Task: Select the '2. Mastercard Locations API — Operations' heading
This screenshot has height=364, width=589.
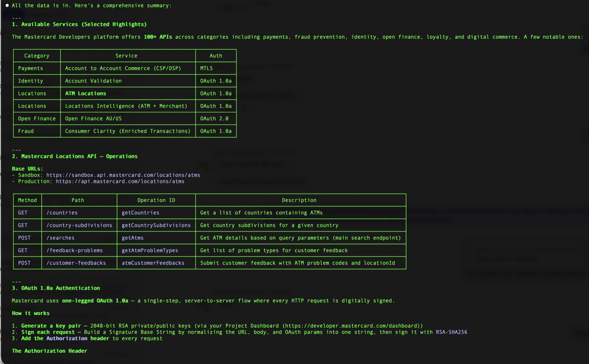Action: click(x=75, y=156)
